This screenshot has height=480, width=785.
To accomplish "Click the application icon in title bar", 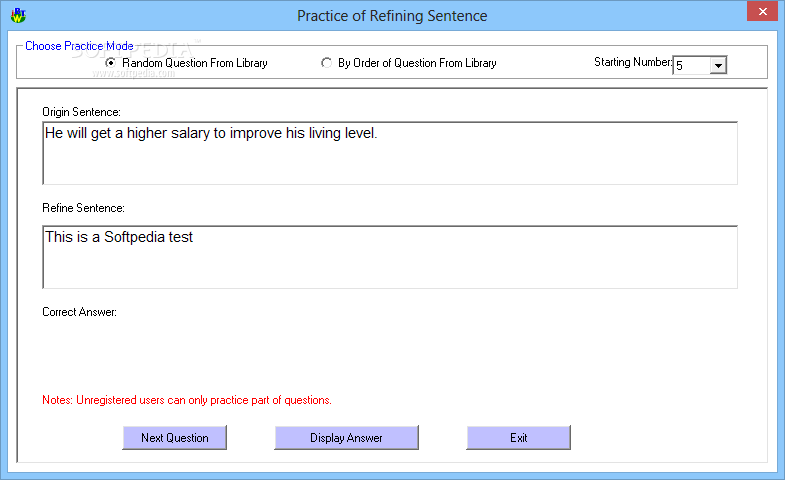I will coord(19,15).
